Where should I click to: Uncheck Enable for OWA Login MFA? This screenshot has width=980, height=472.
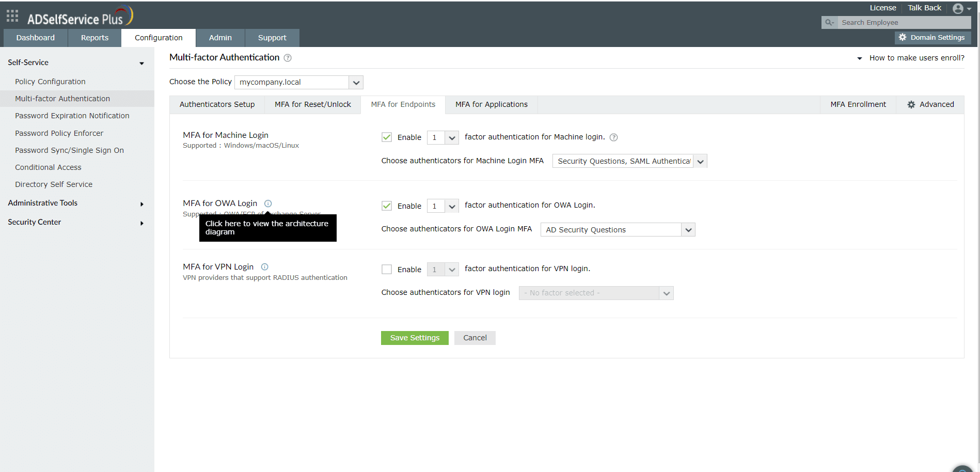click(386, 206)
